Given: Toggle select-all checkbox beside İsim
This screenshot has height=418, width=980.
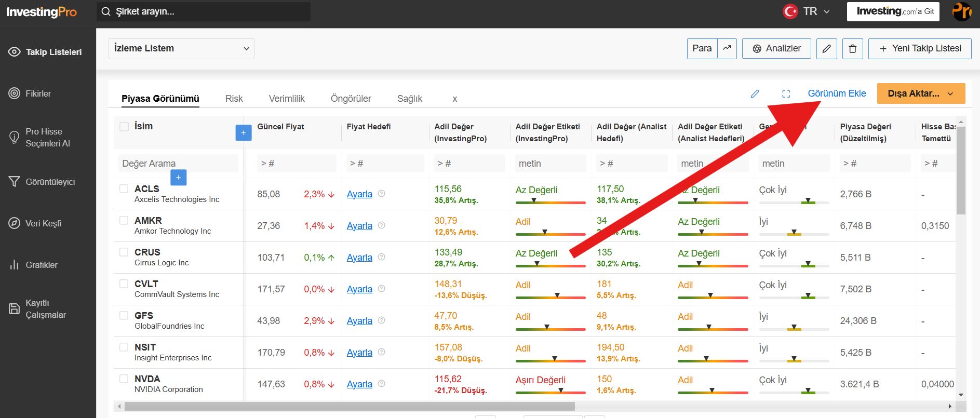Looking at the screenshot, I should pos(124,126).
